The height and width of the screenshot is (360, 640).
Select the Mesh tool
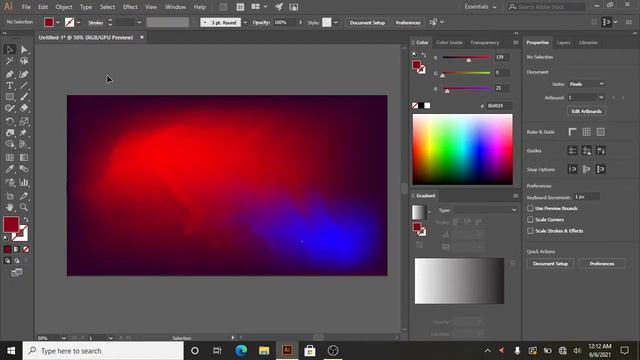pos(10,158)
